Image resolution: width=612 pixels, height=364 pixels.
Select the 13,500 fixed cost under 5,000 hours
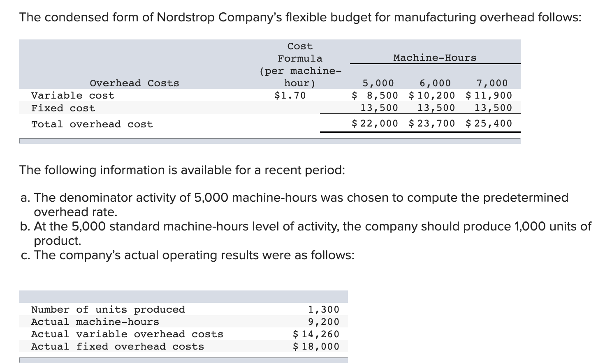click(x=379, y=108)
